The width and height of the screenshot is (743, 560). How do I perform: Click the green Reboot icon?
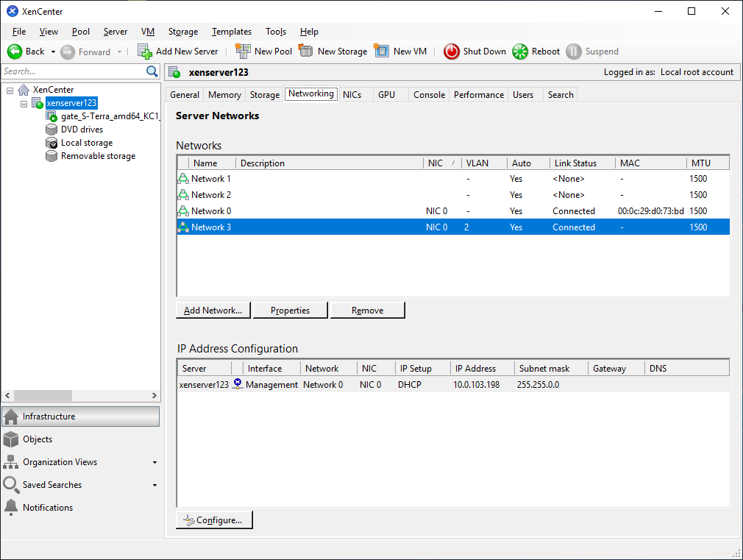pyautogui.click(x=520, y=52)
